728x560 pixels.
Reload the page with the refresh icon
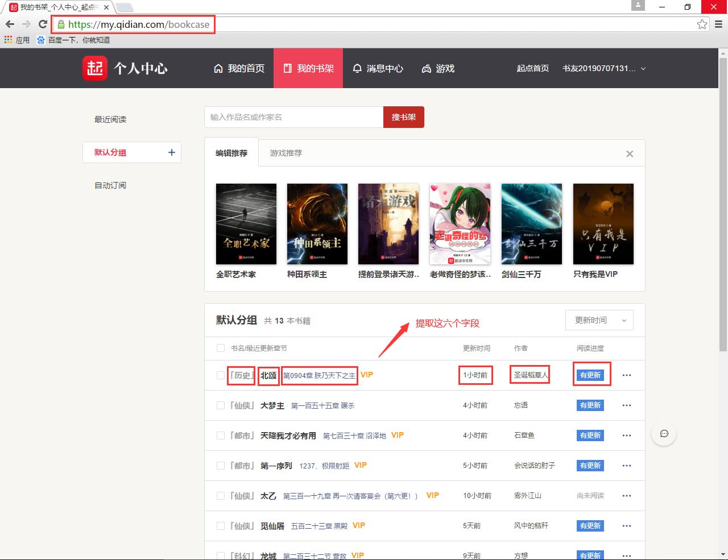click(x=43, y=24)
